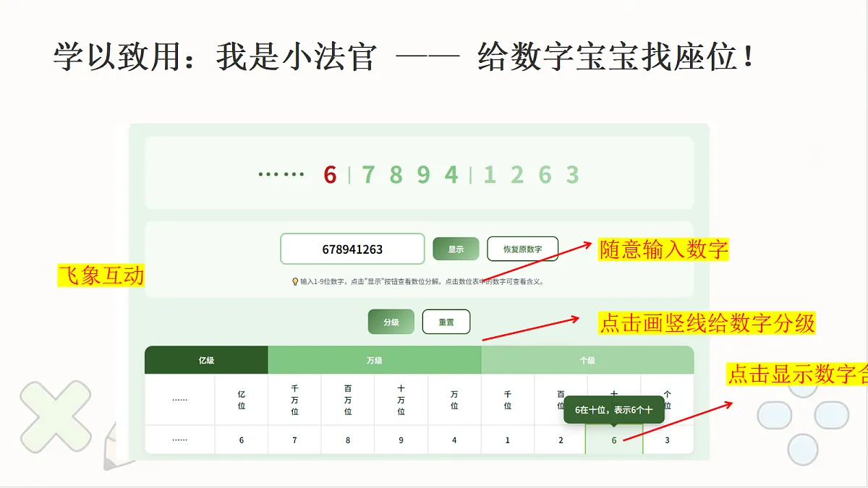The width and height of the screenshot is (868, 488).
Task: Click the highlighted 6 in the 十位 column
Action: click(614, 440)
